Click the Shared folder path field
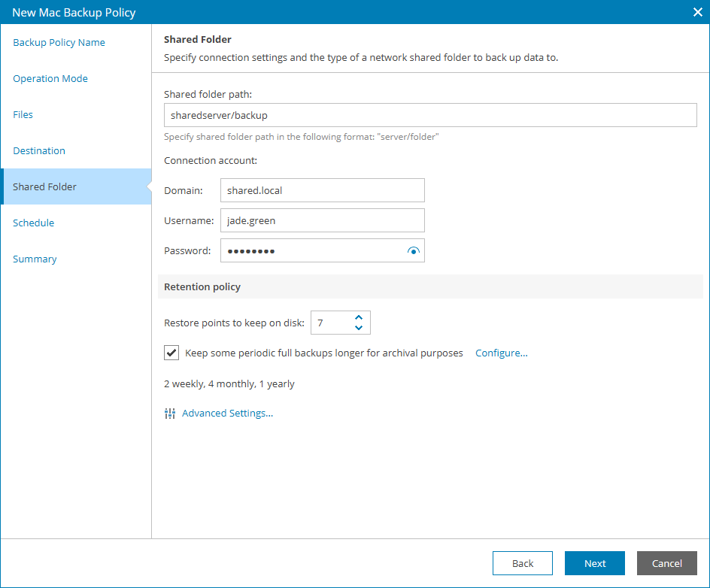 (x=430, y=116)
